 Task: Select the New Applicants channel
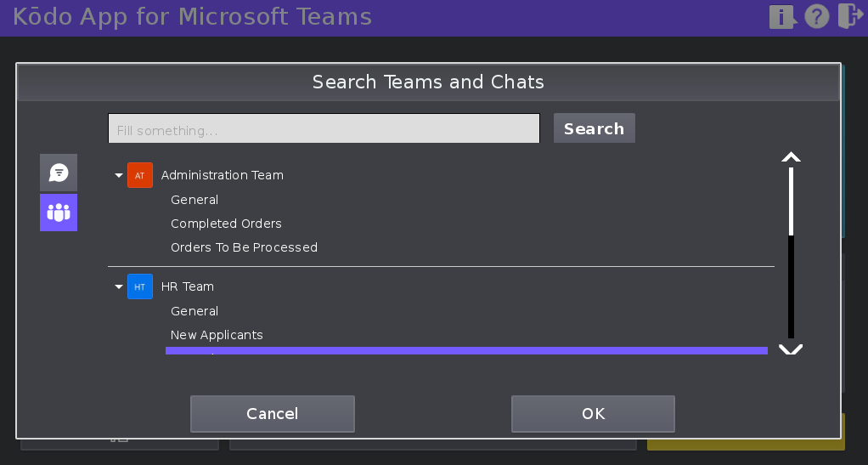pyautogui.click(x=217, y=335)
